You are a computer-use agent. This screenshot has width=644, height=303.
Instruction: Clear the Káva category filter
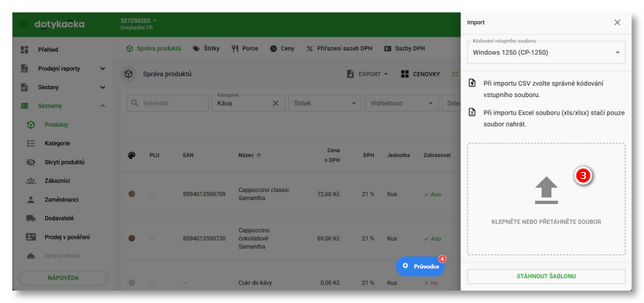click(276, 103)
